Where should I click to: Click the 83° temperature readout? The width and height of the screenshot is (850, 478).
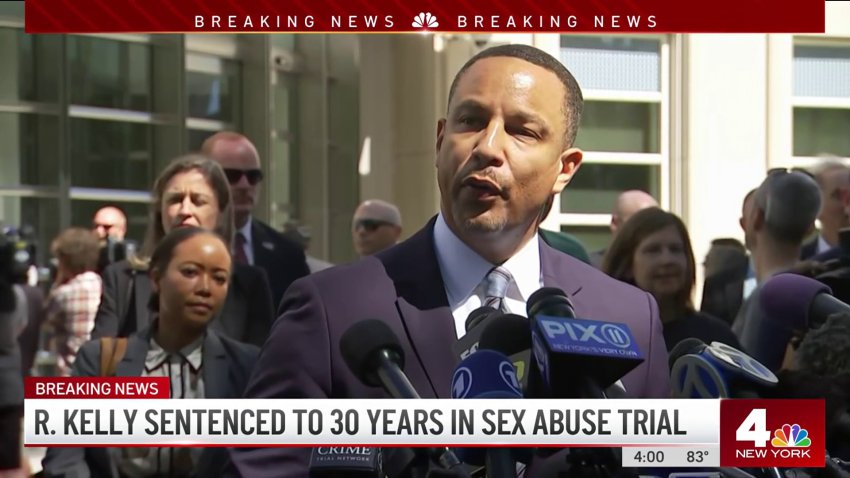point(698,457)
